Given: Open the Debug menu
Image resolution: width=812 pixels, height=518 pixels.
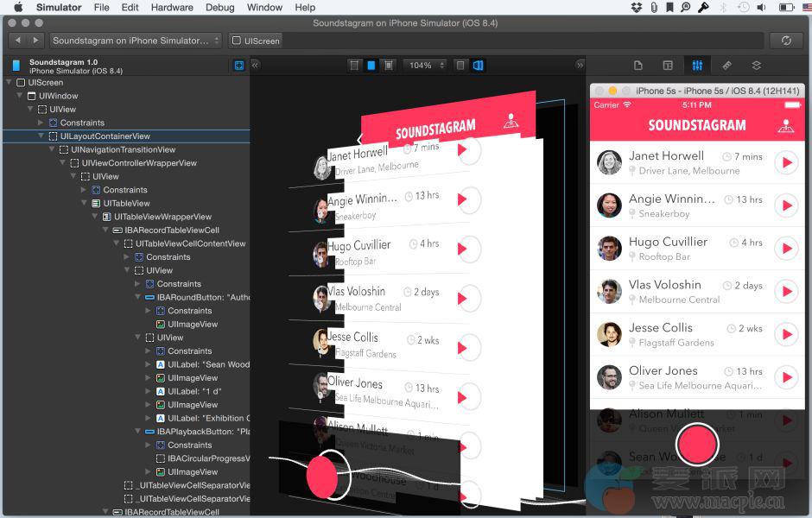Looking at the screenshot, I should pyautogui.click(x=219, y=7).
